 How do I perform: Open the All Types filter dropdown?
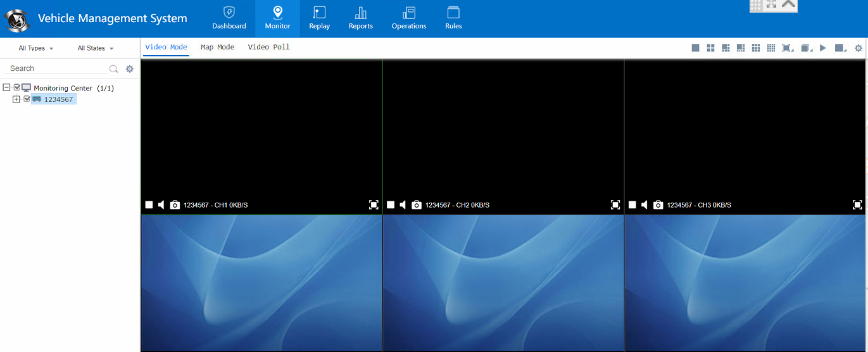[x=35, y=48]
